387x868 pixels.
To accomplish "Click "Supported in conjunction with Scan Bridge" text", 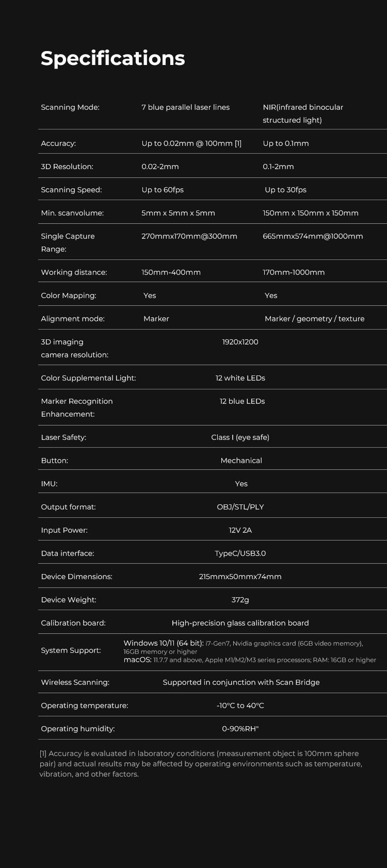I will pos(241,682).
